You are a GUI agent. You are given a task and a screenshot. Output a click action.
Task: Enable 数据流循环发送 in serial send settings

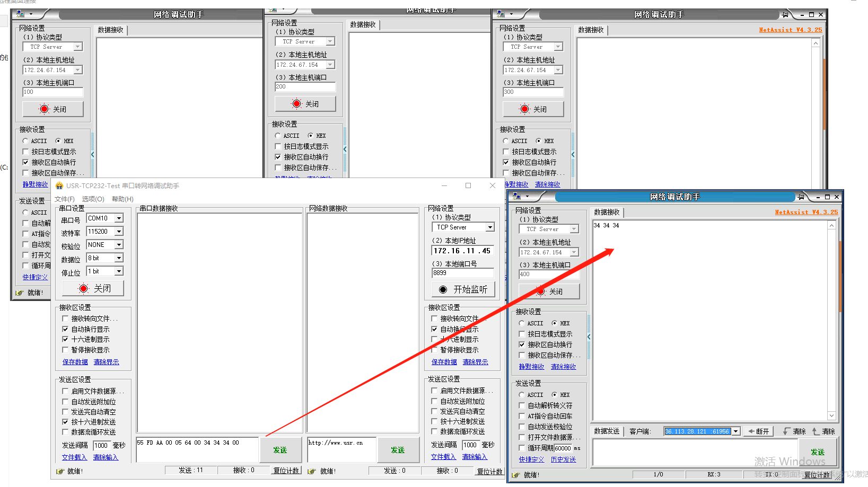coord(65,432)
